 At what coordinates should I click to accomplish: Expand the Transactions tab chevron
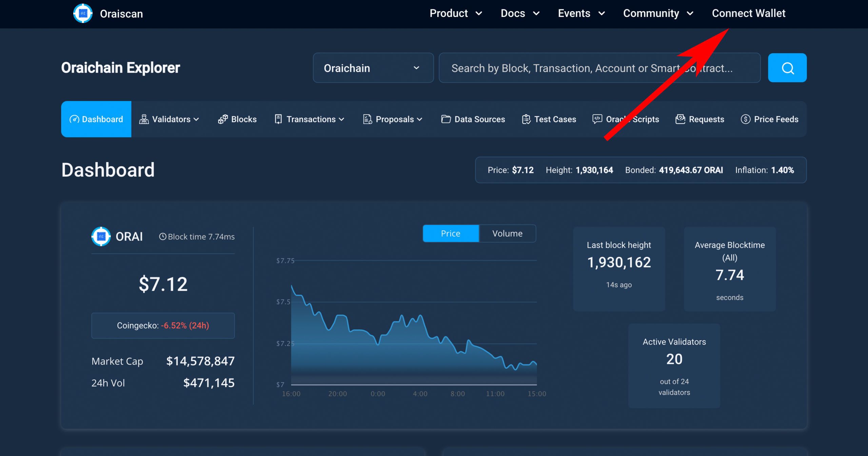point(341,119)
